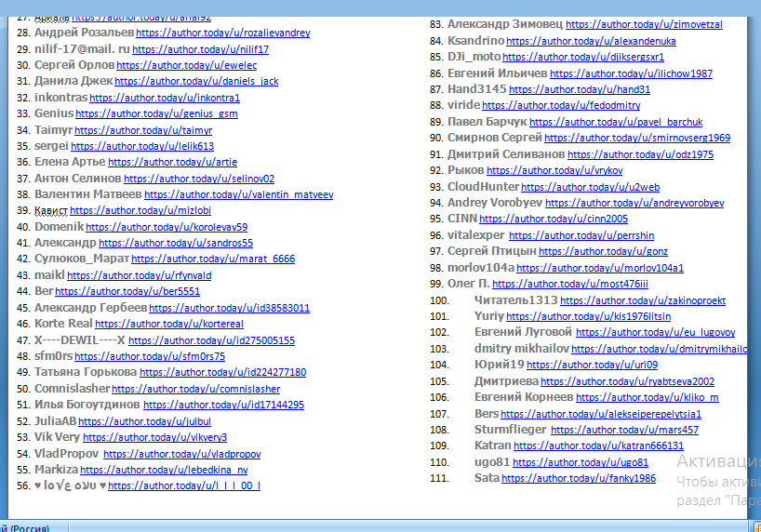Click the comnislasher profile URL

[195, 390]
